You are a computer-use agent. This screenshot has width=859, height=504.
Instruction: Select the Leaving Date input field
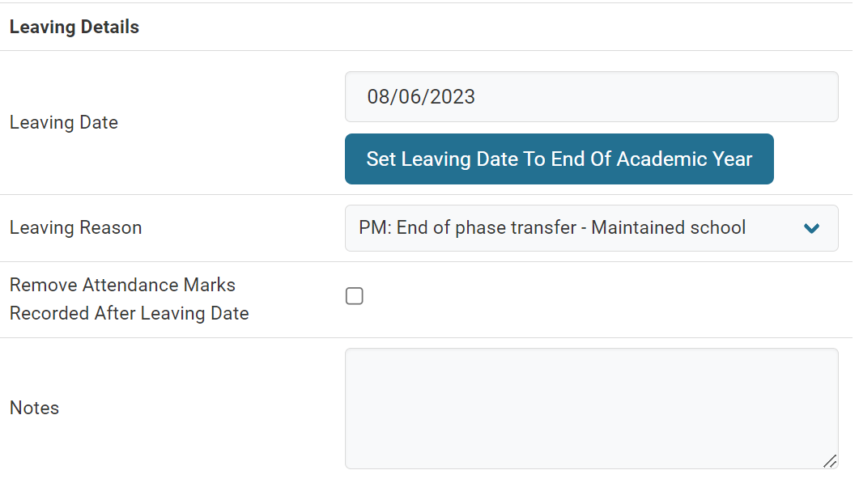tap(592, 96)
